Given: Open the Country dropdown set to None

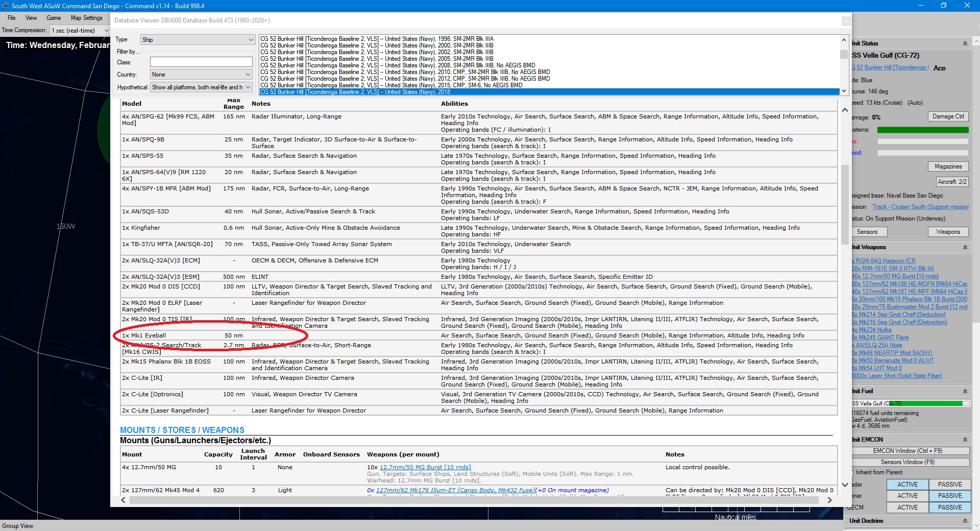Looking at the screenshot, I should [x=201, y=75].
